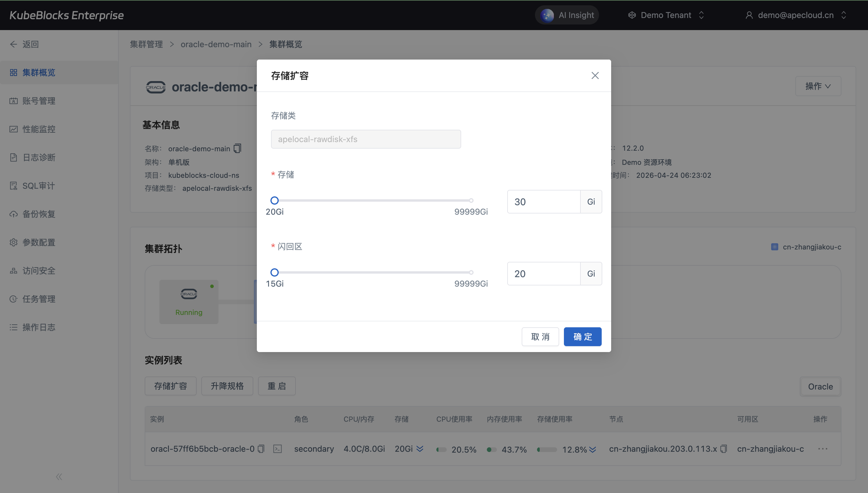Confirm with the 确定 button
Screen dimensions: 868x493
582,336
